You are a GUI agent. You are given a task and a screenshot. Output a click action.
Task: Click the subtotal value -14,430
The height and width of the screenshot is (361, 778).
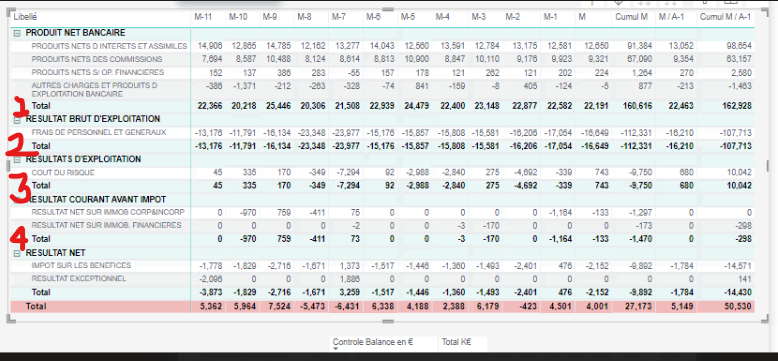point(737,292)
